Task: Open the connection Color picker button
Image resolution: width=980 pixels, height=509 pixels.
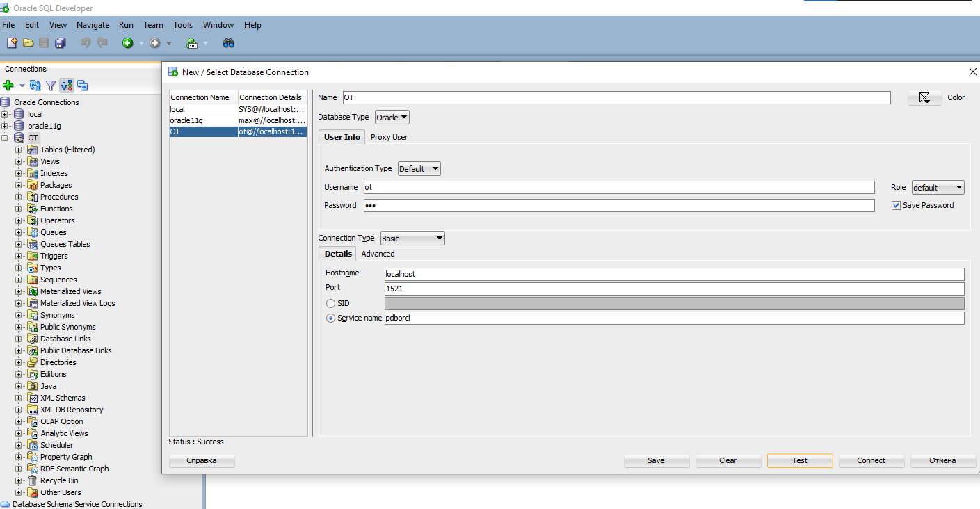Action: point(925,98)
